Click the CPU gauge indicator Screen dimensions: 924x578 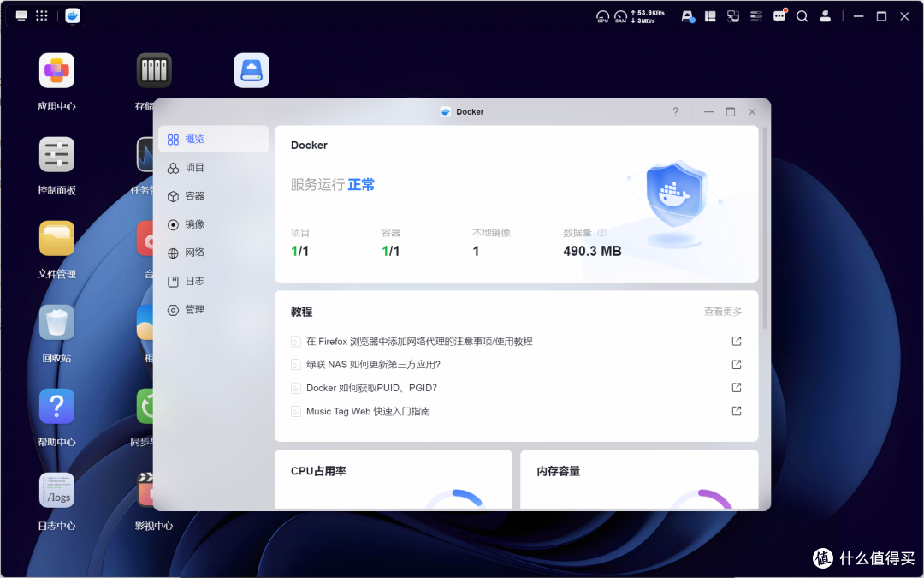coord(602,16)
